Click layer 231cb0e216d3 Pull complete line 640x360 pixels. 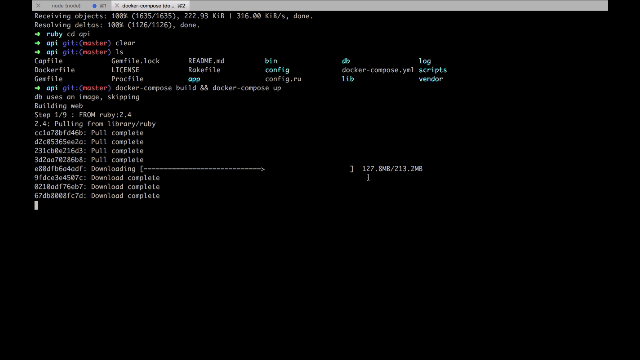click(89, 151)
